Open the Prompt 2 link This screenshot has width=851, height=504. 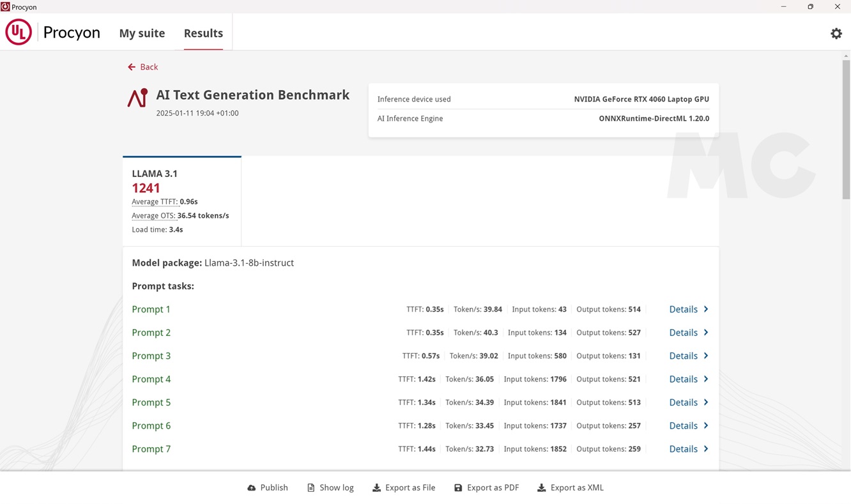[x=151, y=333]
